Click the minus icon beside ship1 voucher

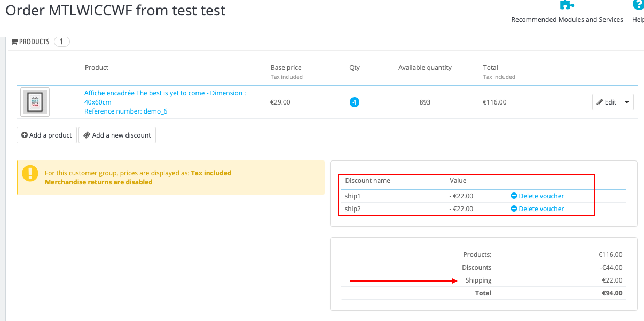[514, 196]
